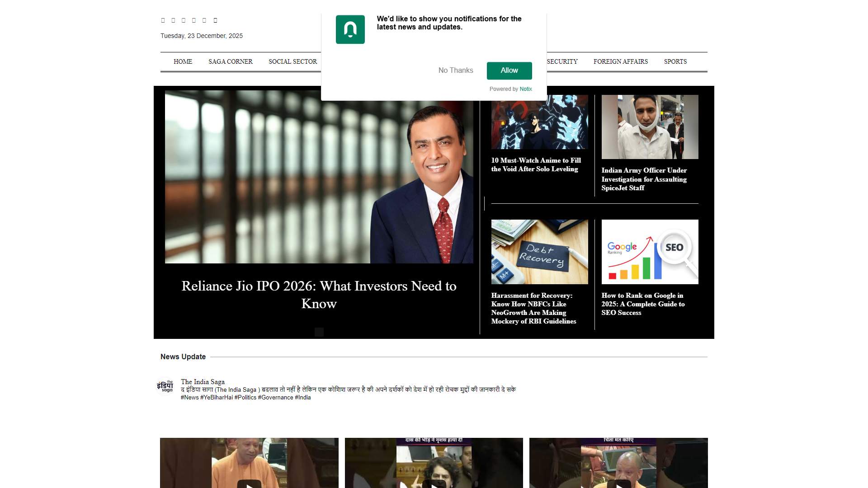Viewport: 868px width, 488px height.
Task: Allow browser notifications
Action: click(x=509, y=70)
